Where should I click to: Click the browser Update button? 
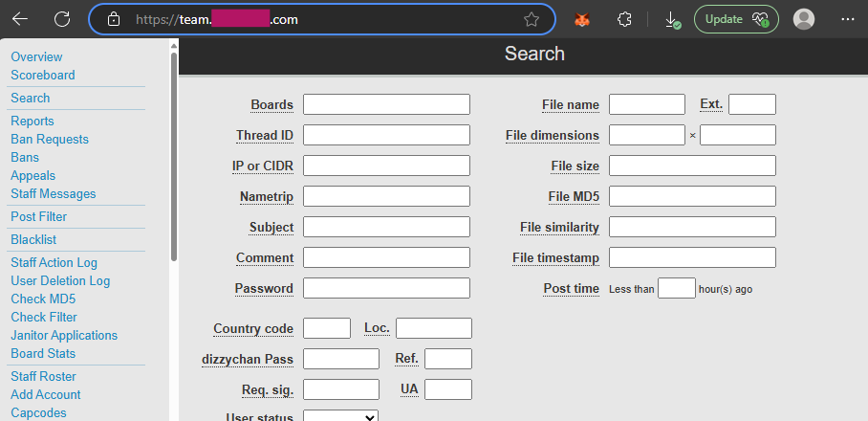click(735, 19)
